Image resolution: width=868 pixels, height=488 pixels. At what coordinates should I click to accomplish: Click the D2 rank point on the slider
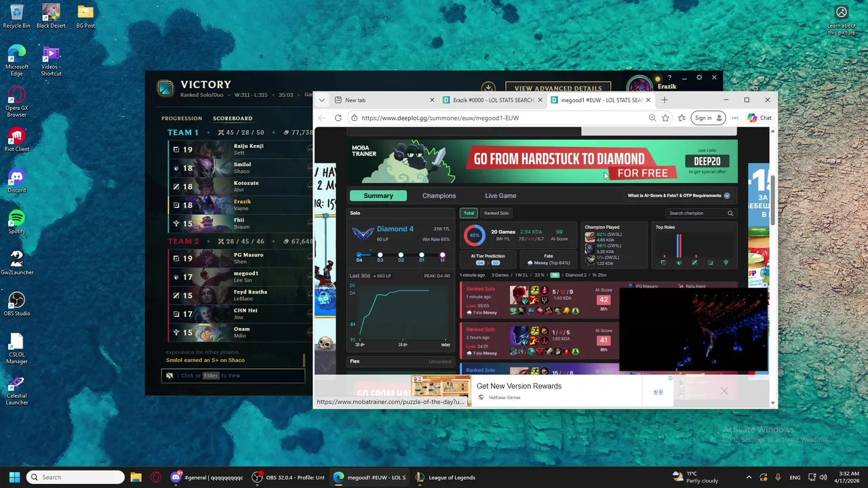(401, 256)
